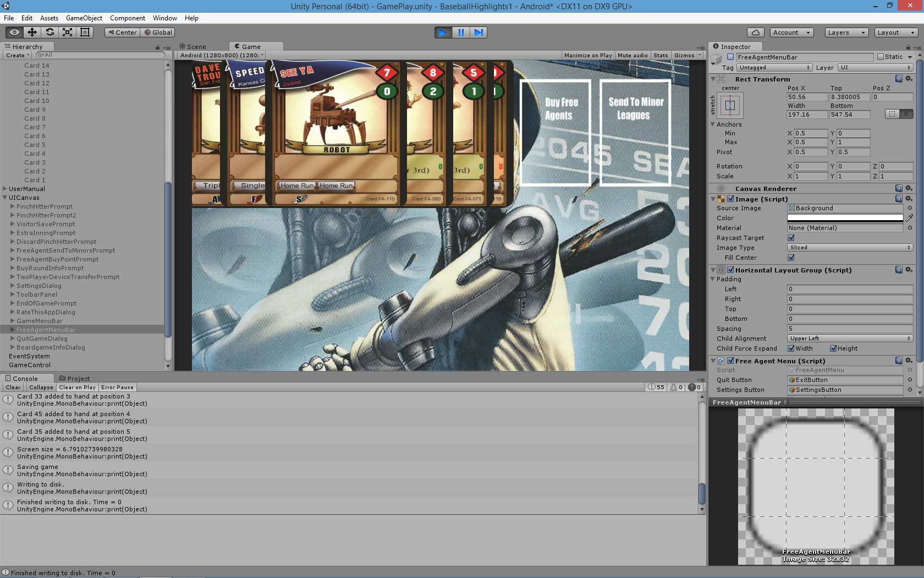
Task: Switch to the Project tab
Action: click(74, 379)
